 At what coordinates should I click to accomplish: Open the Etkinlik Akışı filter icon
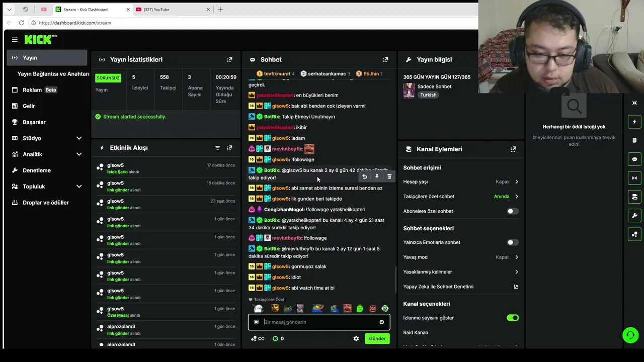[217, 148]
